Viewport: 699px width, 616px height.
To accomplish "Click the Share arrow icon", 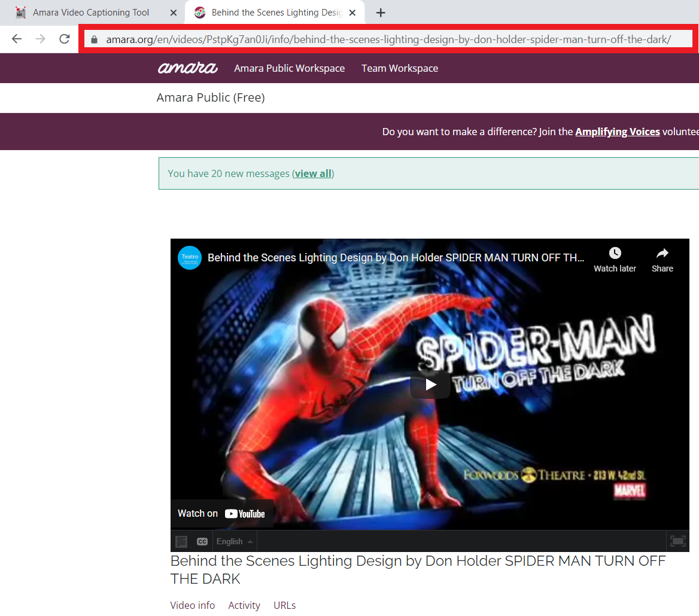I will [x=662, y=254].
